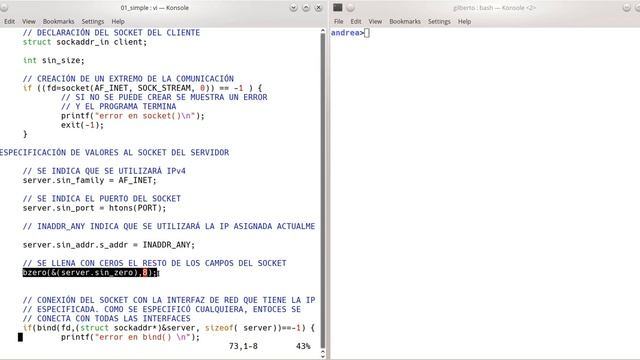This screenshot has width=640, height=360.
Task: Open File menu in bash Konsole window
Action: (338, 22)
